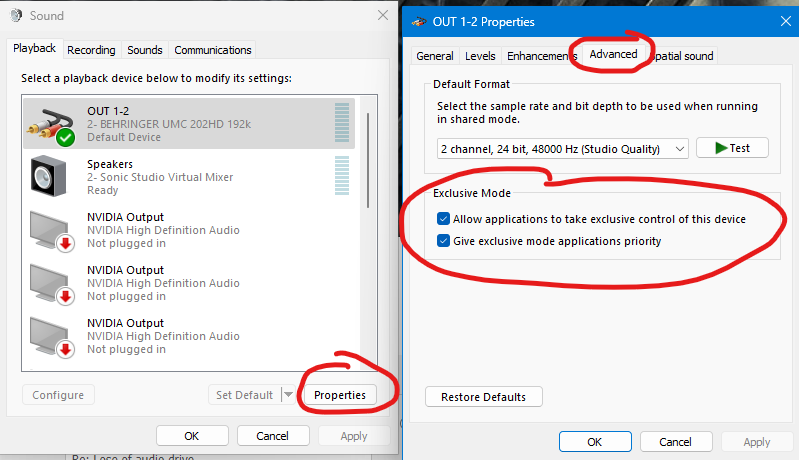Open the sample rate and bit depth dropdown
Viewport: 799px width, 460px height.
pos(563,149)
